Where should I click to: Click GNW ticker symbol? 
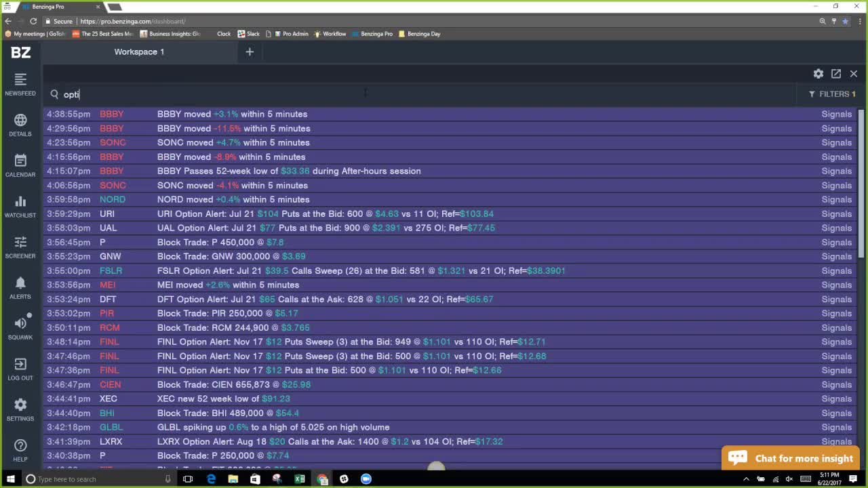pyautogui.click(x=111, y=256)
